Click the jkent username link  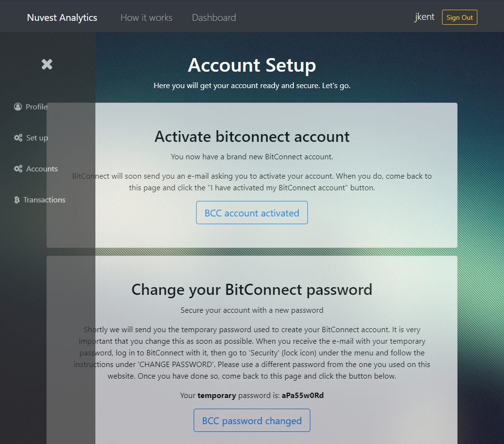coord(424,17)
